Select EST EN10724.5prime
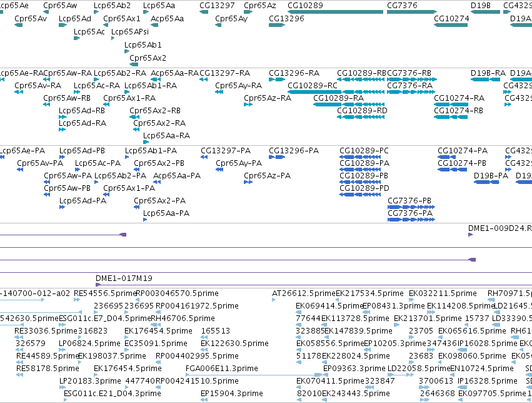This screenshot has width=532, height=403. point(482,369)
